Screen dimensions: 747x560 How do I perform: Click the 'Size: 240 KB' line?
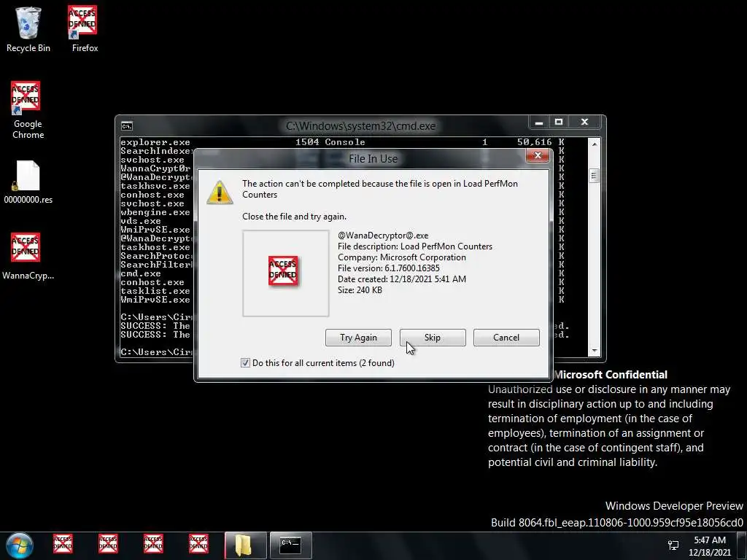click(x=360, y=290)
